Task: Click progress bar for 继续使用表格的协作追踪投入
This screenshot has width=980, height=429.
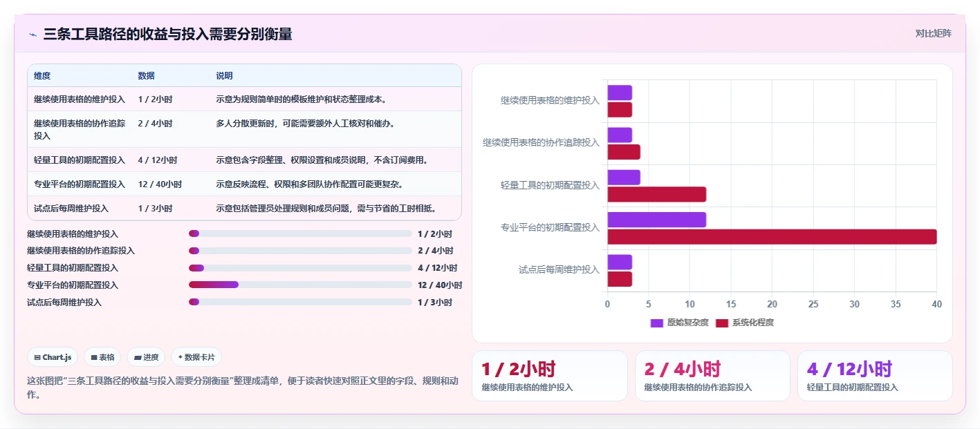Action: click(x=300, y=251)
